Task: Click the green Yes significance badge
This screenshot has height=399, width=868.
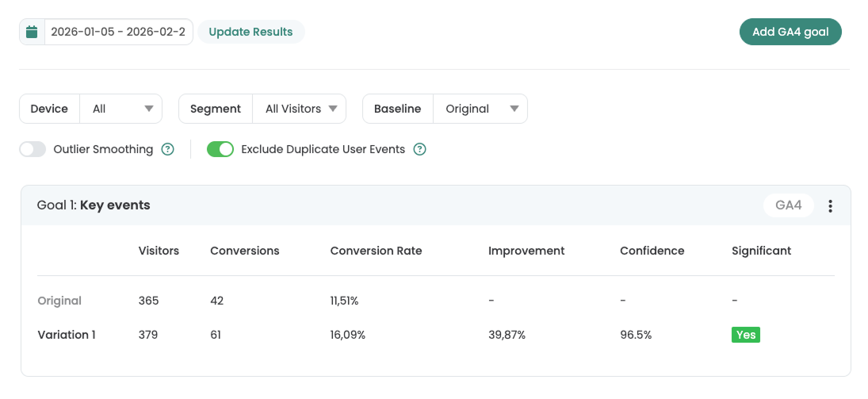Action: tap(746, 335)
